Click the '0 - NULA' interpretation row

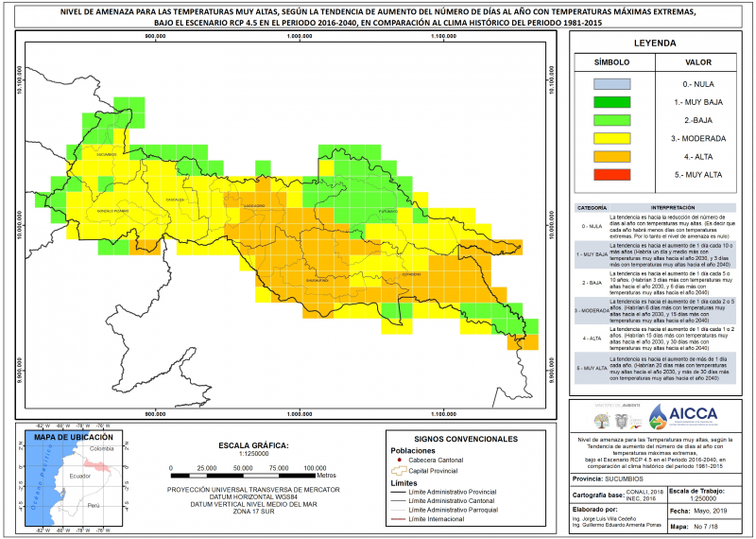[x=655, y=226]
